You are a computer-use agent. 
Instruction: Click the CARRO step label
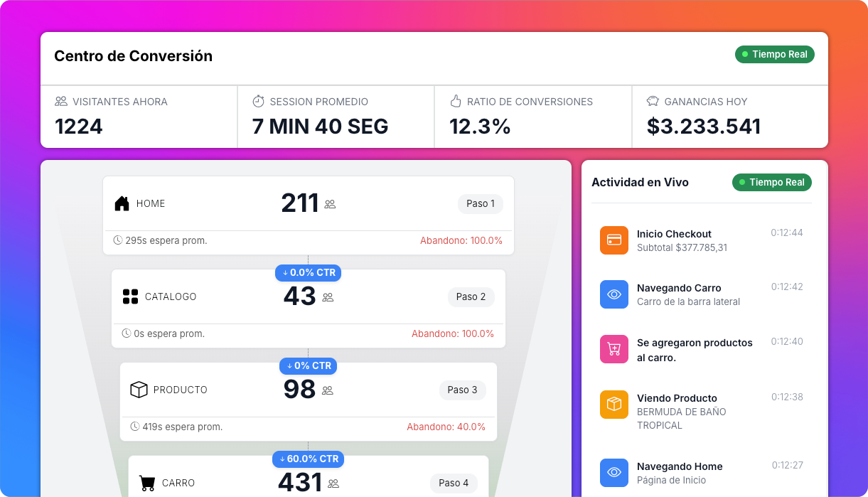178,483
